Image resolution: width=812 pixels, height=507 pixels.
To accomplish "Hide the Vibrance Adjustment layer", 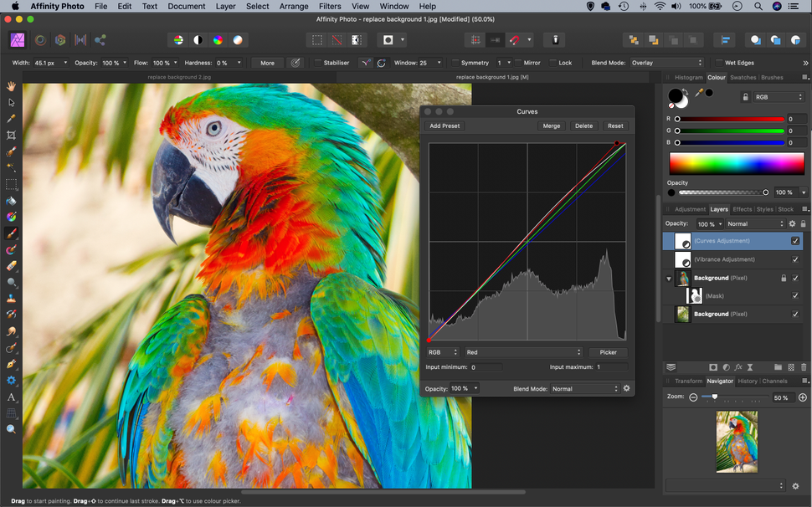I will 794,259.
